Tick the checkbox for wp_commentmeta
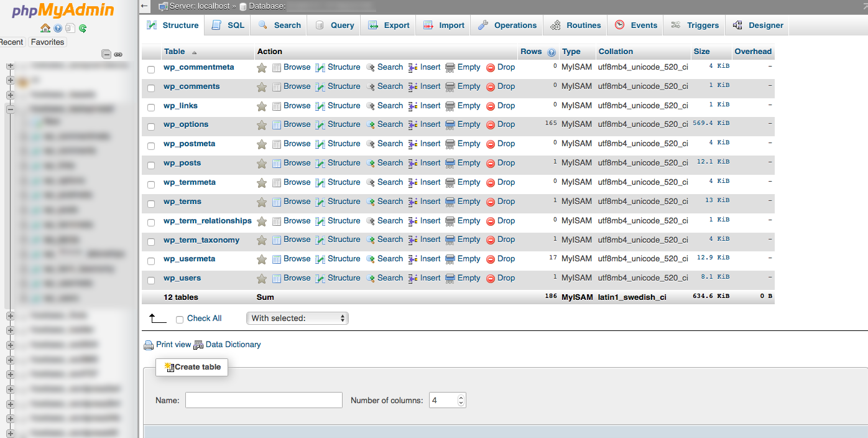868x438 pixels. pos(151,69)
